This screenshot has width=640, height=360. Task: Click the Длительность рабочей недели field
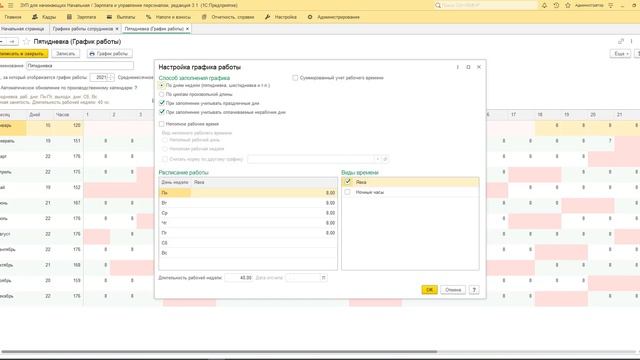239,278
